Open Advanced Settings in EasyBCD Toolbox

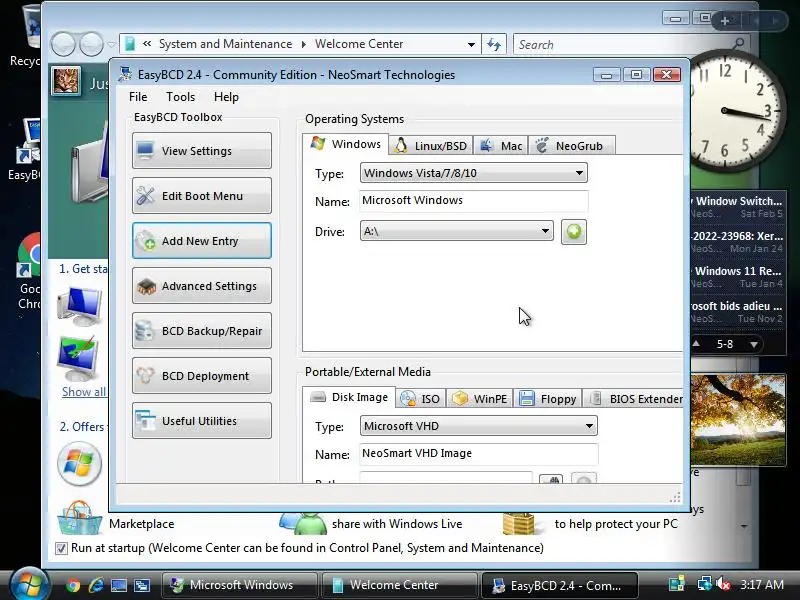(x=202, y=286)
